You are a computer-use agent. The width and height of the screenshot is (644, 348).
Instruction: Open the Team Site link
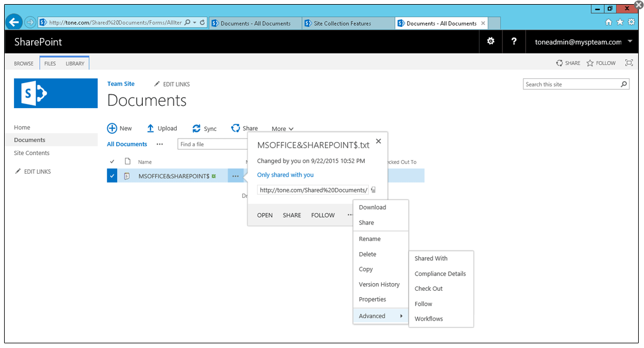(x=121, y=84)
